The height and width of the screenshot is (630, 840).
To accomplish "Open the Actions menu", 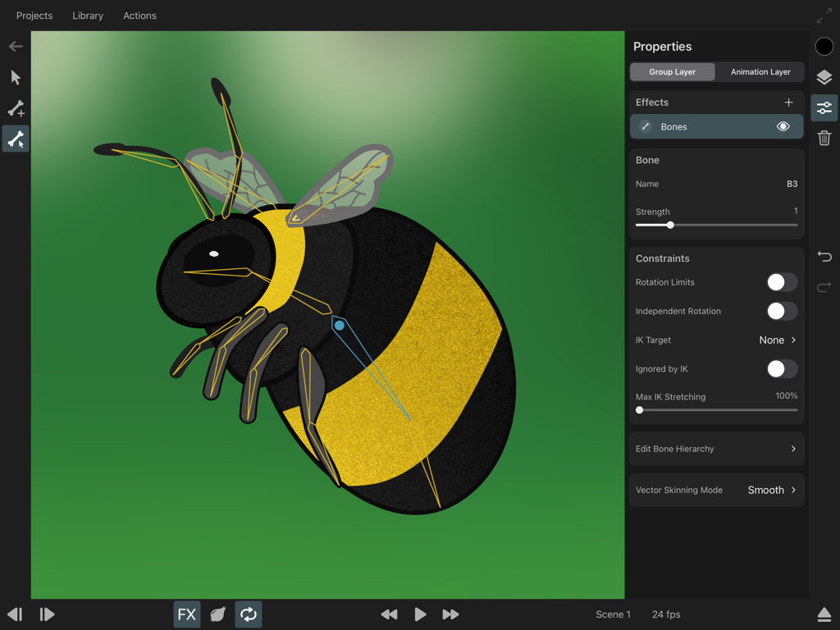I will pyautogui.click(x=139, y=16).
